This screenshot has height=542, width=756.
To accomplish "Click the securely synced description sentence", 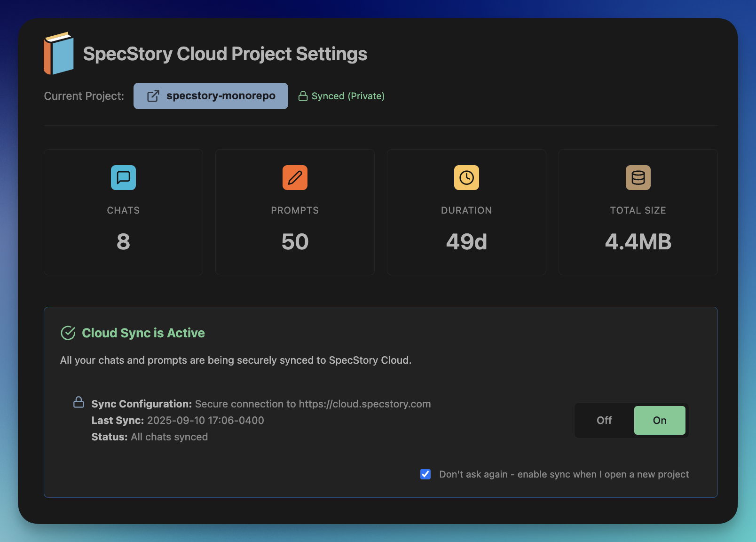I will [x=236, y=360].
